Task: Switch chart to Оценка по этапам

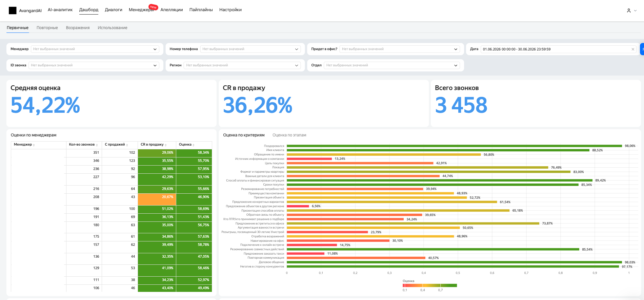Action: [289, 135]
